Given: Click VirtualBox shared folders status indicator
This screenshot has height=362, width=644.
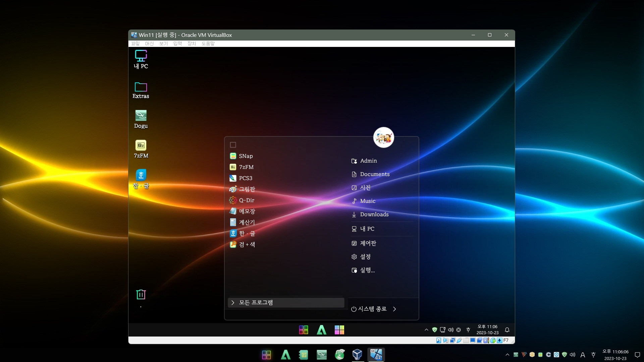Looking at the screenshot, I should click(466, 340).
